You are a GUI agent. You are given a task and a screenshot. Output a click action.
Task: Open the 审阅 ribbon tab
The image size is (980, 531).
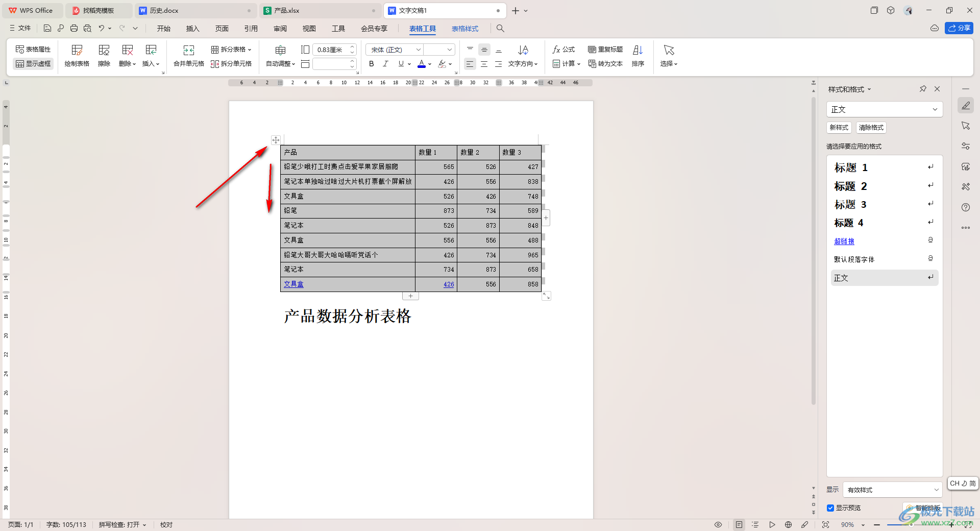point(280,29)
